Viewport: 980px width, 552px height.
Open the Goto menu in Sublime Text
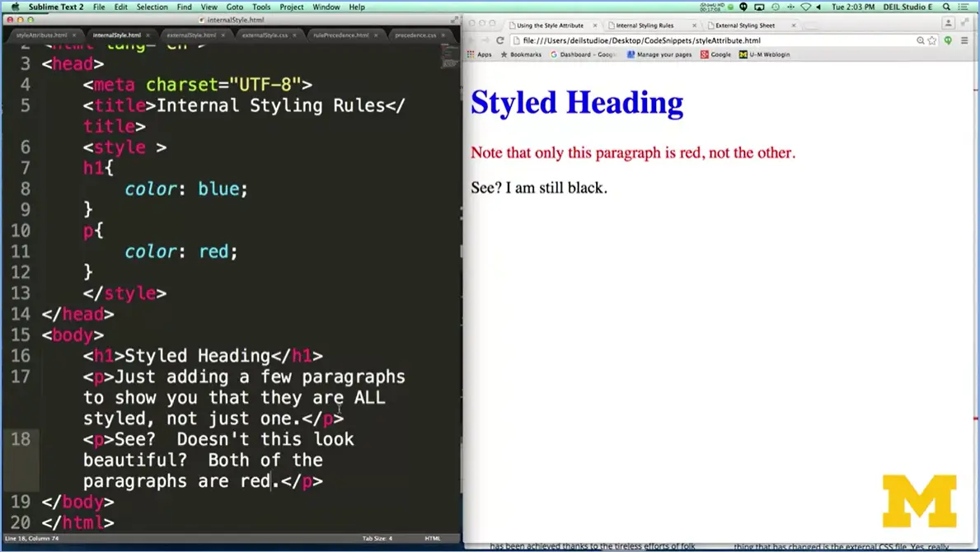234,7
